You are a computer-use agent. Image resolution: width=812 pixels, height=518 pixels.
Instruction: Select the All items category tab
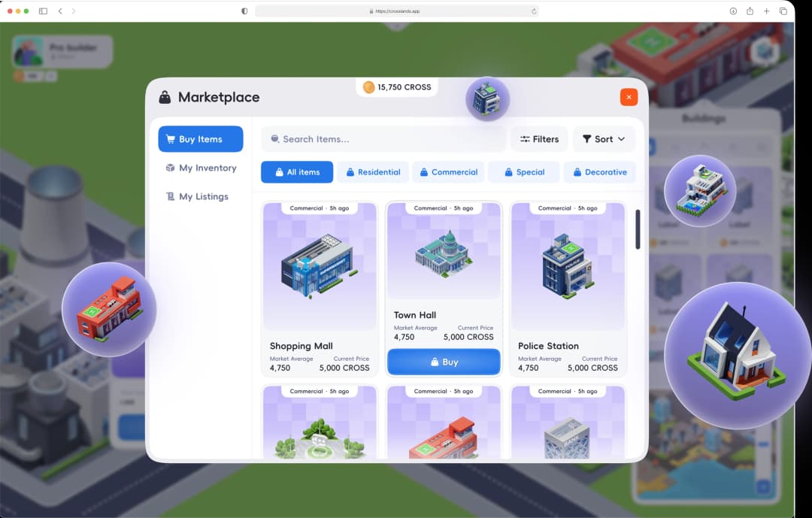[x=297, y=172]
